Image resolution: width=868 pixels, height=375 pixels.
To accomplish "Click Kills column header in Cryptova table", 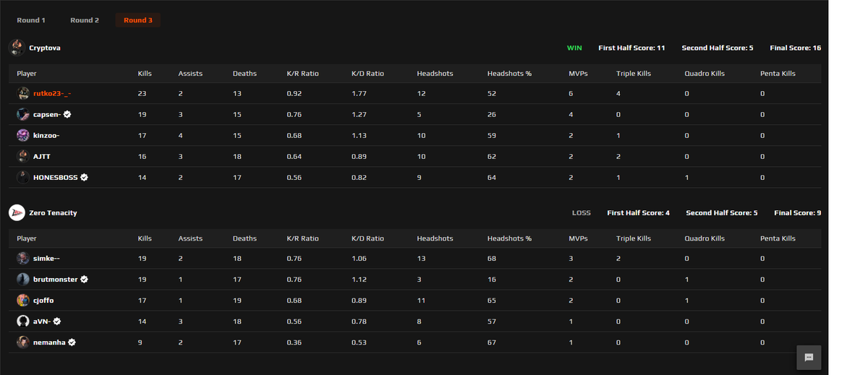I will pos(145,74).
